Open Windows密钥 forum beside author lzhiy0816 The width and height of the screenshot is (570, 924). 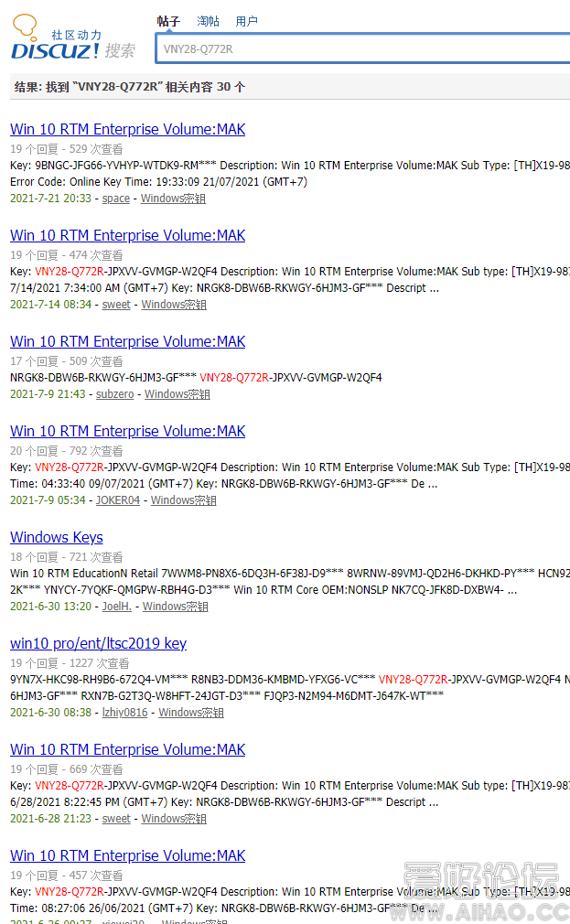[x=191, y=713]
